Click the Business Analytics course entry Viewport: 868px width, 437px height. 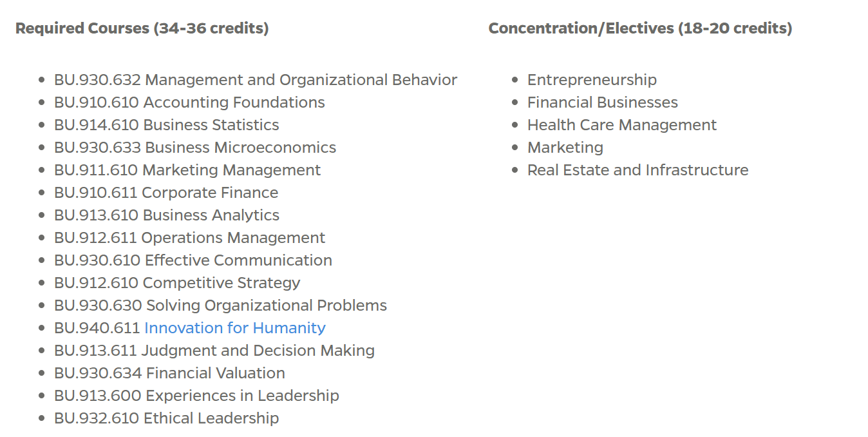click(167, 215)
